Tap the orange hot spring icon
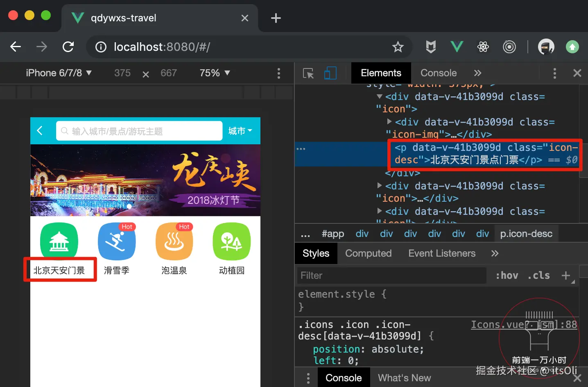The height and width of the screenshot is (387, 588). [x=174, y=241]
